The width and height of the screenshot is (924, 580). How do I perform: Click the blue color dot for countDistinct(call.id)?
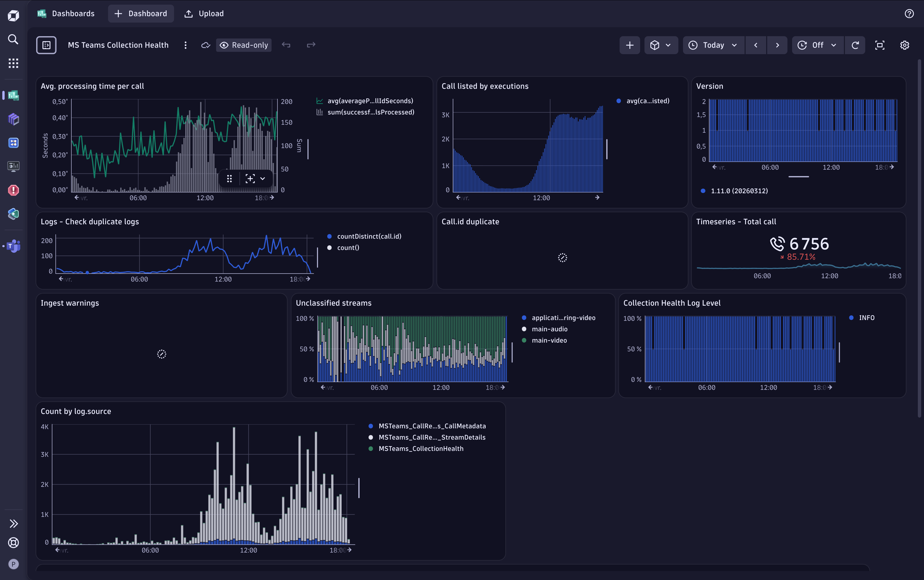pyautogui.click(x=330, y=236)
